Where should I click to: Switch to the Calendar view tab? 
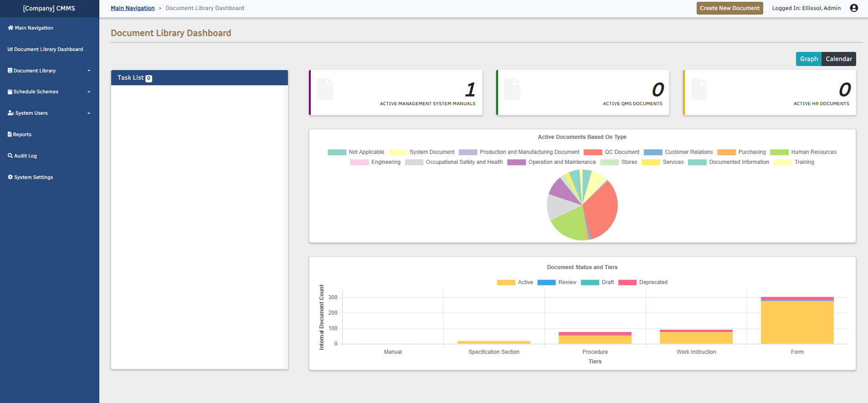(839, 59)
